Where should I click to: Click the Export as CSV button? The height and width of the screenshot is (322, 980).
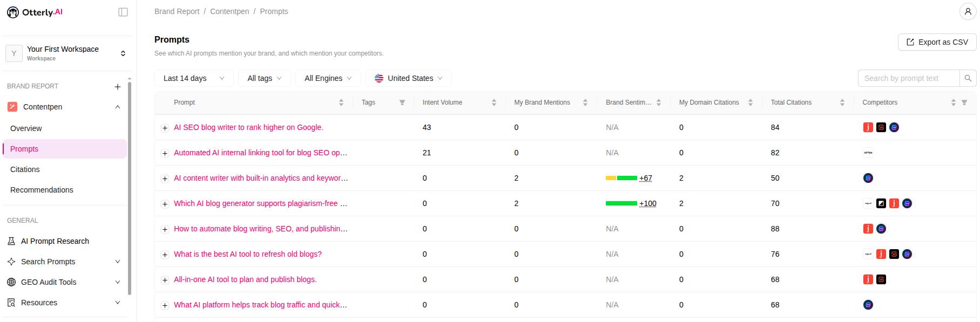pyautogui.click(x=937, y=42)
